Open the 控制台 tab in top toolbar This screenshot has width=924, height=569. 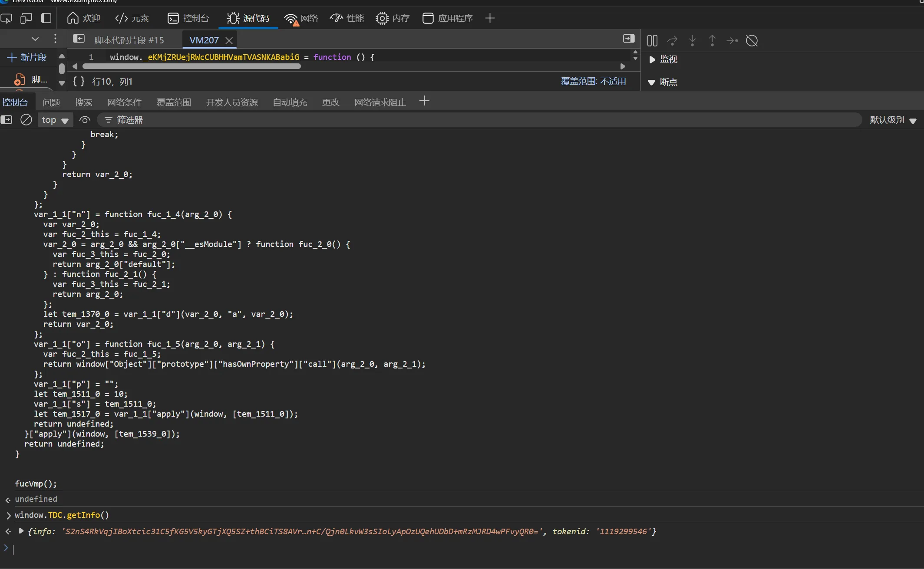(x=188, y=18)
